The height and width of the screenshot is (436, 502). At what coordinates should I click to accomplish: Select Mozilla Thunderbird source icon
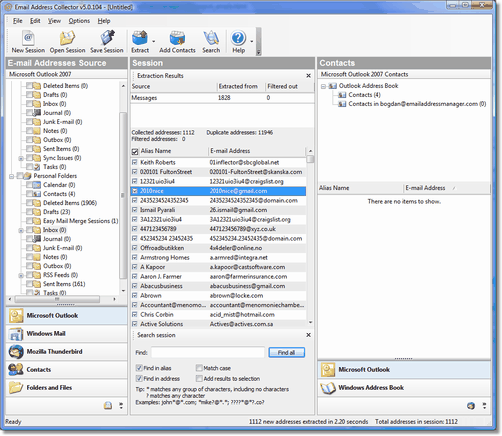[x=16, y=352]
